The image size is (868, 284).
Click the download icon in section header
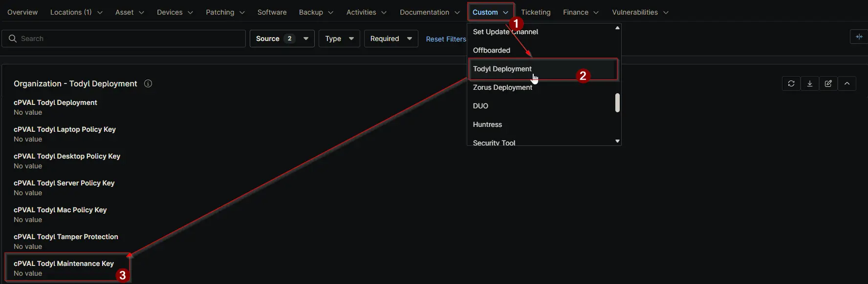coord(810,83)
